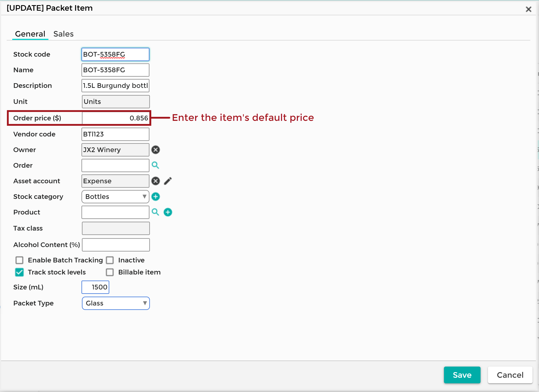Focus the empty Product field

click(x=116, y=213)
